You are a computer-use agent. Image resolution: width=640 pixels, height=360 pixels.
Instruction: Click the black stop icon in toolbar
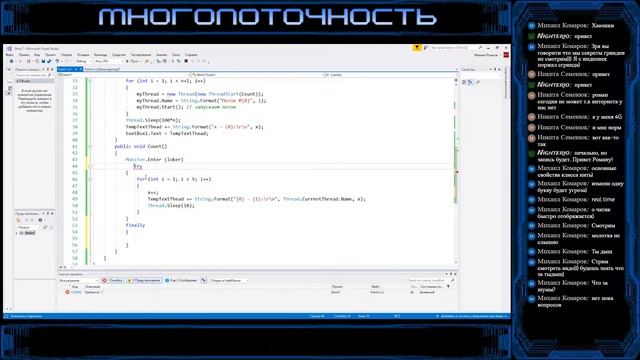(x=186, y=61)
